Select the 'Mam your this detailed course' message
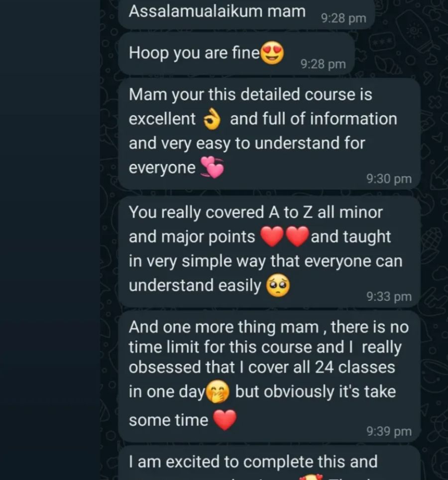448x480 pixels. point(269,134)
